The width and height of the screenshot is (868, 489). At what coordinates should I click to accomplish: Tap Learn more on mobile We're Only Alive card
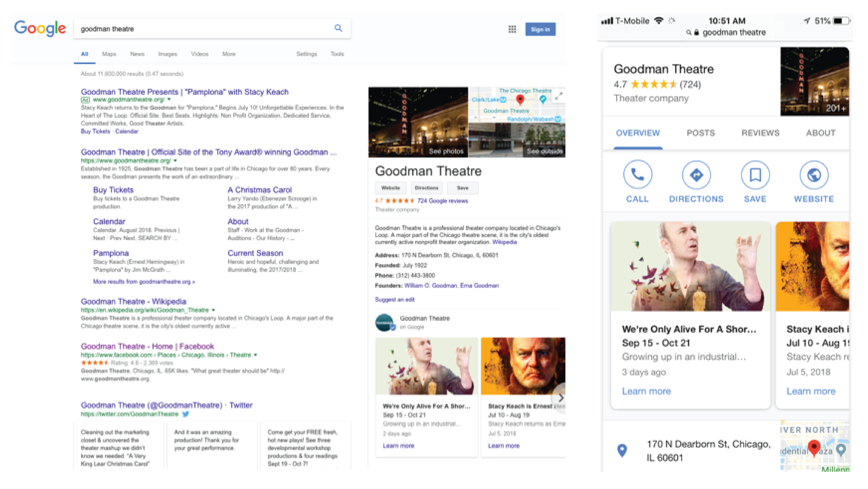click(646, 391)
